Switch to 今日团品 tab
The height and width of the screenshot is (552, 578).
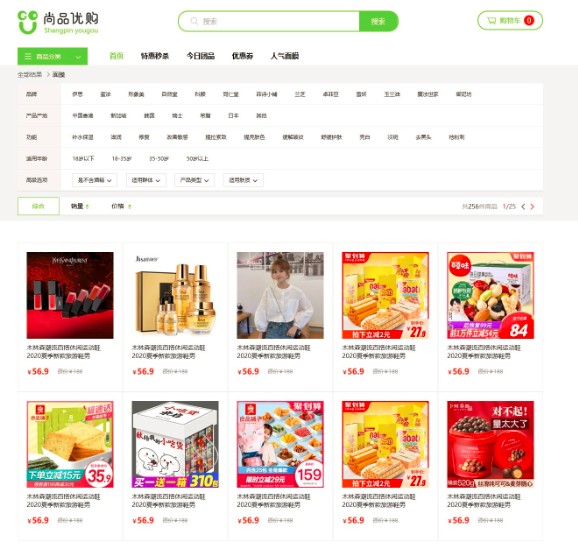pyautogui.click(x=201, y=56)
